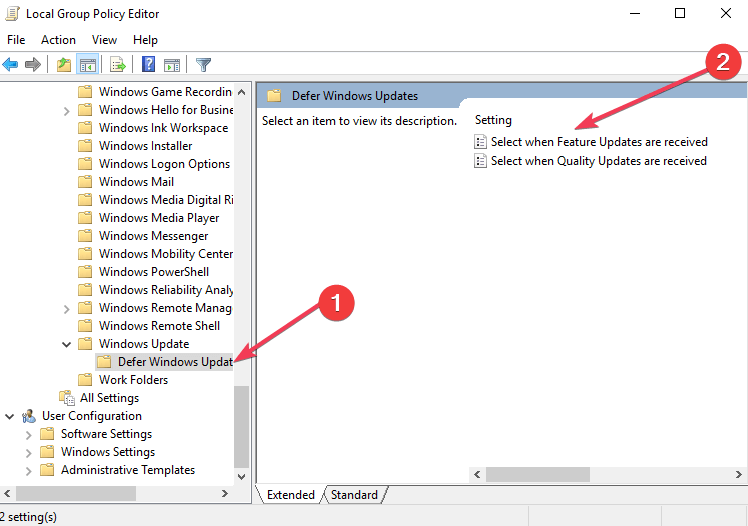This screenshot has height=526, width=748.
Task: Click tree pane vertical scrollbar thumb
Action: click(x=241, y=427)
